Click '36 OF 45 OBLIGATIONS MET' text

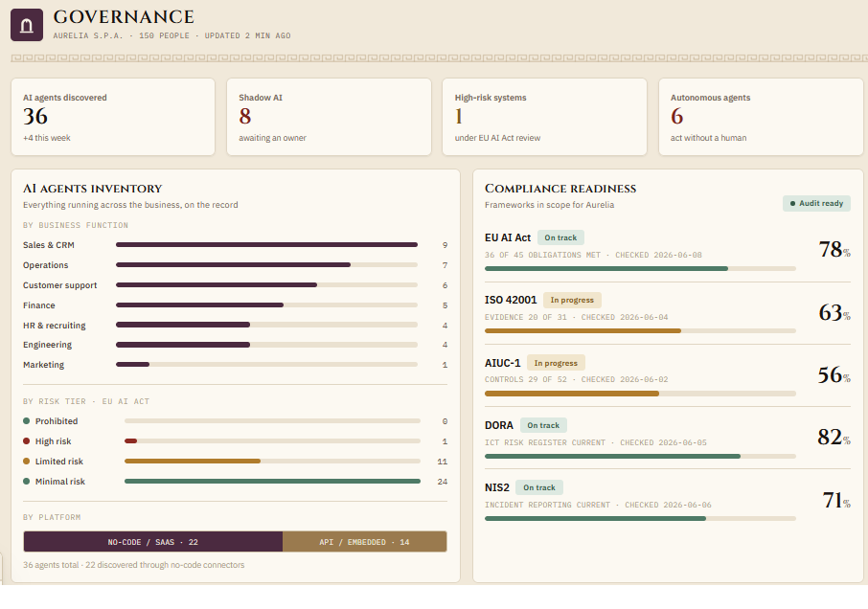542,255
